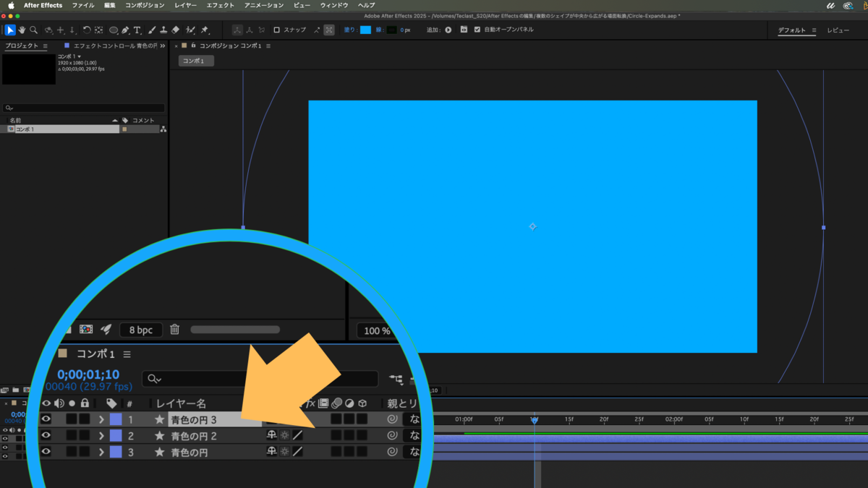Screen dimensions: 868x488
Task: Open the コンポジション menu
Action: [x=145, y=5]
